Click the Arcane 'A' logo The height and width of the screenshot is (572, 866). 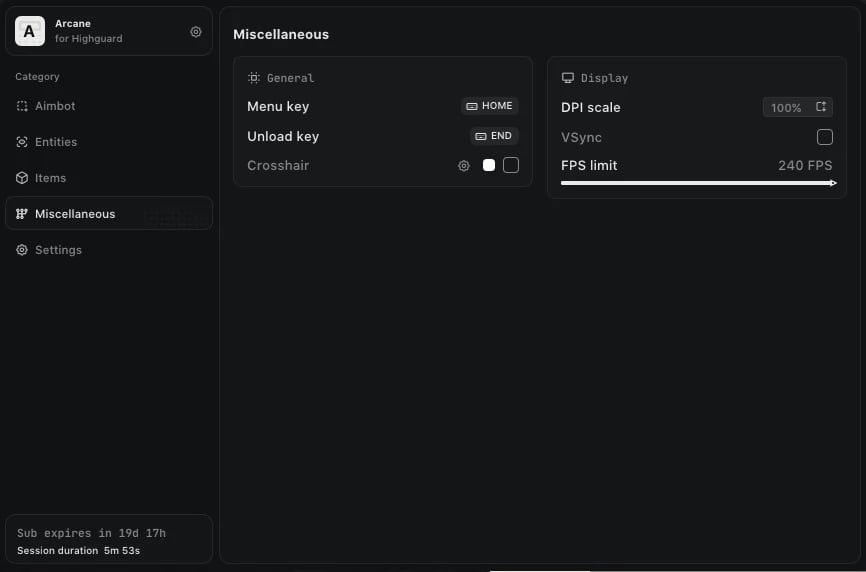coord(30,31)
